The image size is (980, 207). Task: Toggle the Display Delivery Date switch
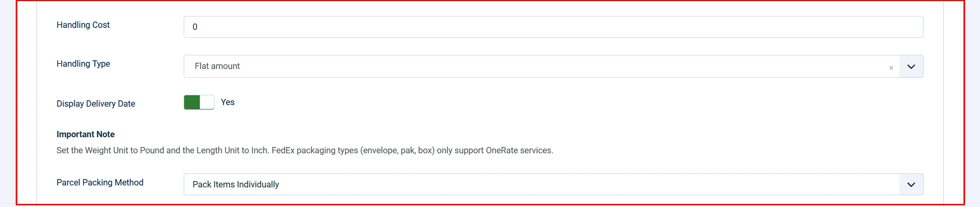coord(199,102)
